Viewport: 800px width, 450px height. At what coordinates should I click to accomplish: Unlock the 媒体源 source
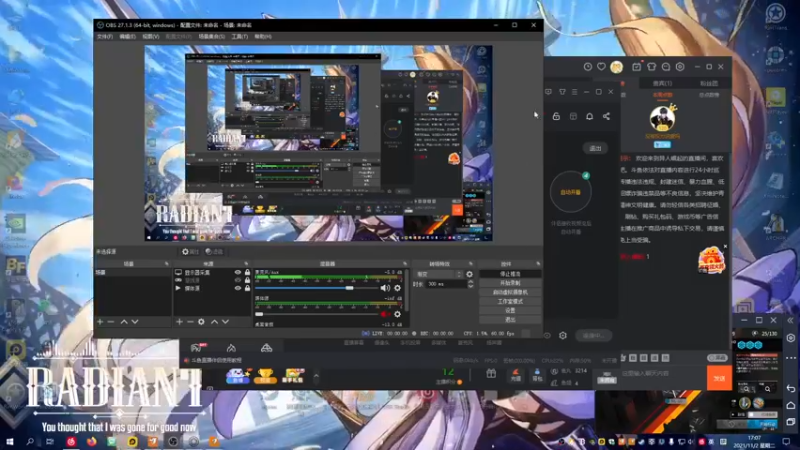tap(247, 288)
